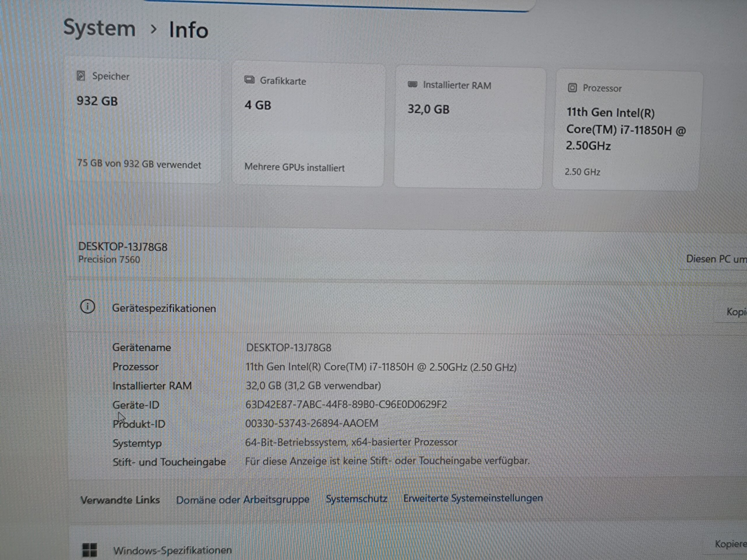Click the Speicher storage icon

[81, 76]
